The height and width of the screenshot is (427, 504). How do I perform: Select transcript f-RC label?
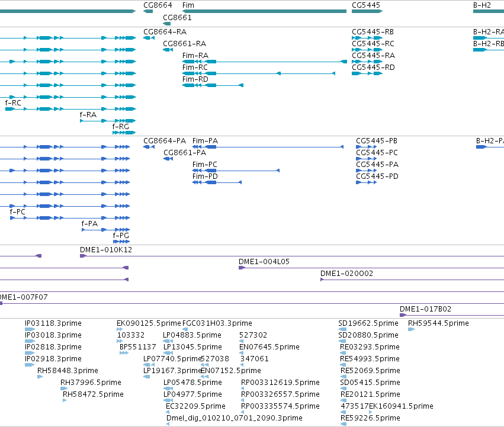(x=13, y=103)
